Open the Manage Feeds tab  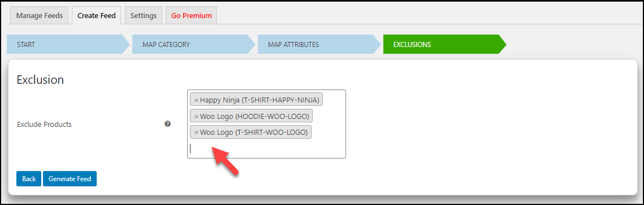tap(40, 16)
